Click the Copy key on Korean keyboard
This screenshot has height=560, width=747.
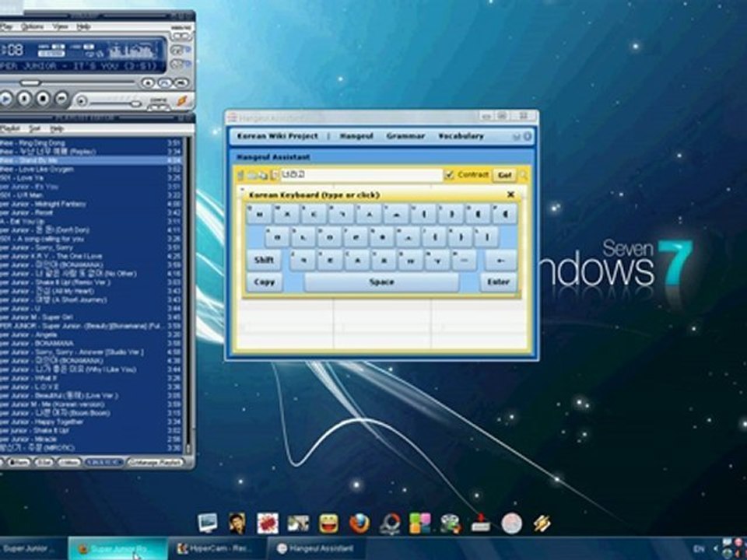[265, 282]
